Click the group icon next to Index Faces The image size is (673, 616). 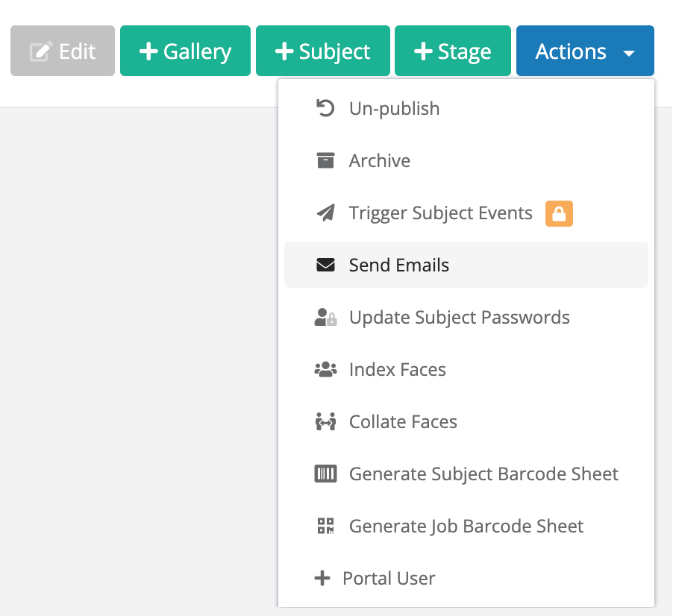(x=325, y=369)
